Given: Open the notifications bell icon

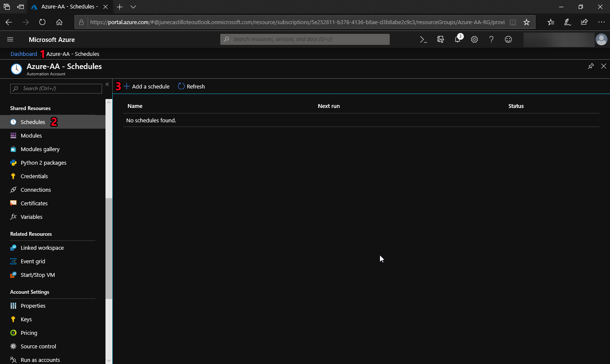Looking at the screenshot, I should click(457, 39).
